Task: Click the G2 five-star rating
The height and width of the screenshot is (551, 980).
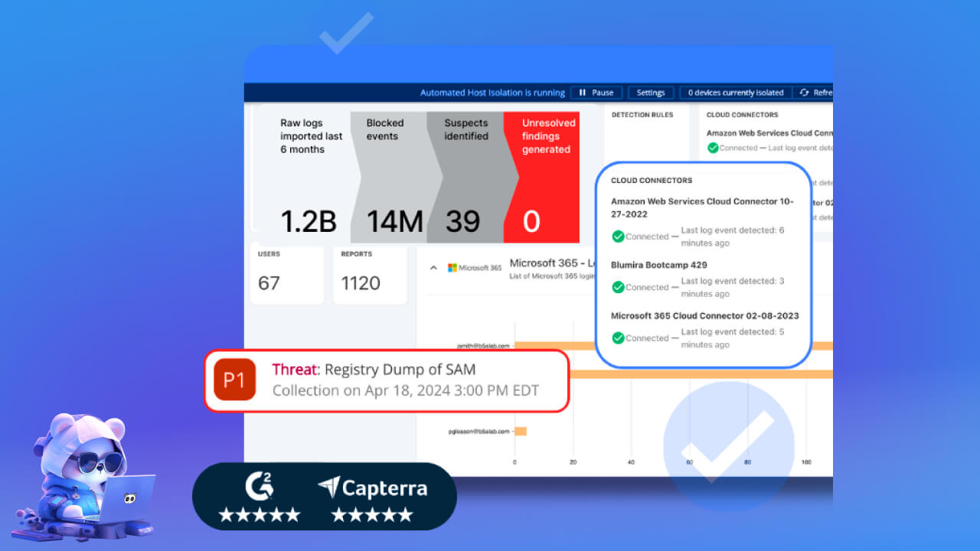Action: pos(260,515)
